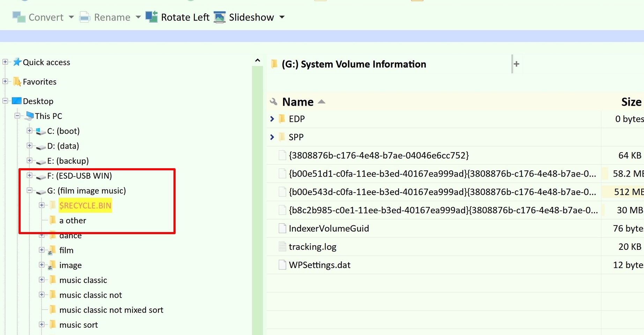Open the Convert dropdown arrow
The height and width of the screenshot is (335, 644).
point(71,17)
